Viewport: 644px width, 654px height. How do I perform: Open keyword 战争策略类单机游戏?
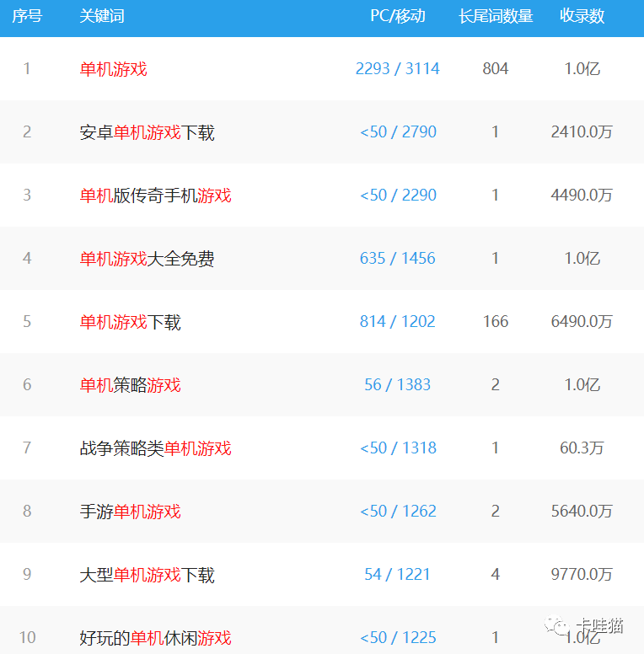[155, 448]
